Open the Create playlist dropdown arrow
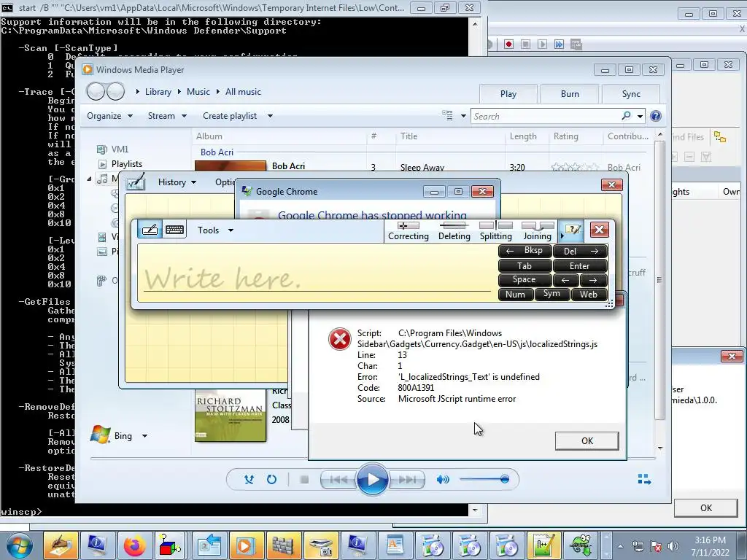The height and width of the screenshot is (560, 747). pos(270,116)
